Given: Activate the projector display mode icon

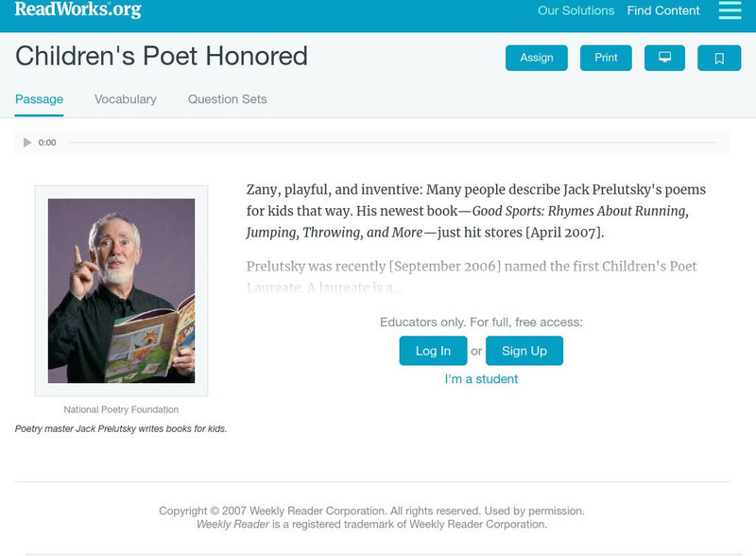Looking at the screenshot, I should (665, 57).
